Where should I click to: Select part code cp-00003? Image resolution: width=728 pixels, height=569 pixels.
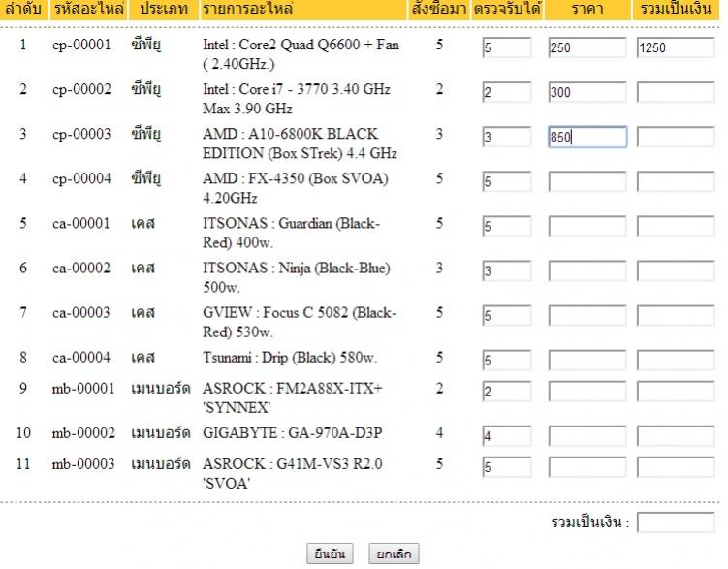pyautogui.click(x=81, y=134)
